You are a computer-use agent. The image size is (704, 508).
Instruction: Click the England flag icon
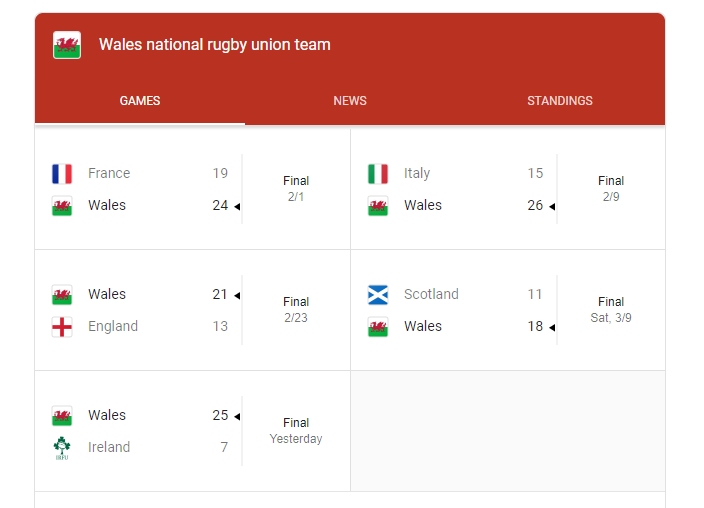pyautogui.click(x=62, y=326)
